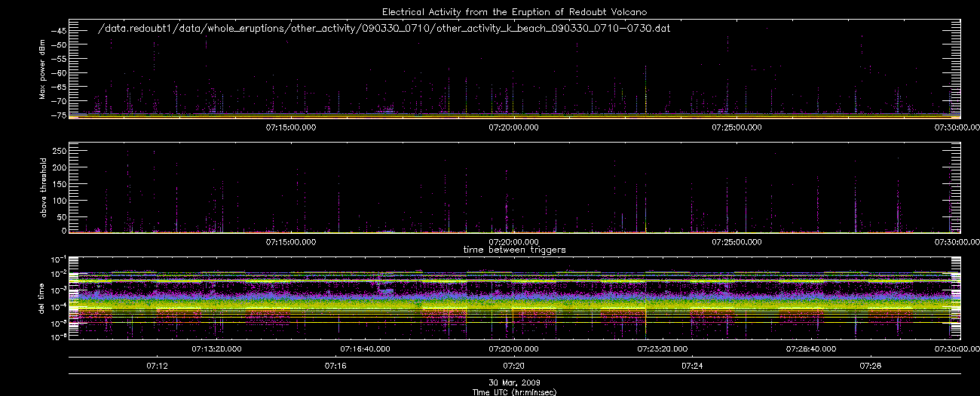The height and width of the screenshot is (396, 980).
Task: Click the -60 tick on Max power axis
Action: tap(58, 73)
